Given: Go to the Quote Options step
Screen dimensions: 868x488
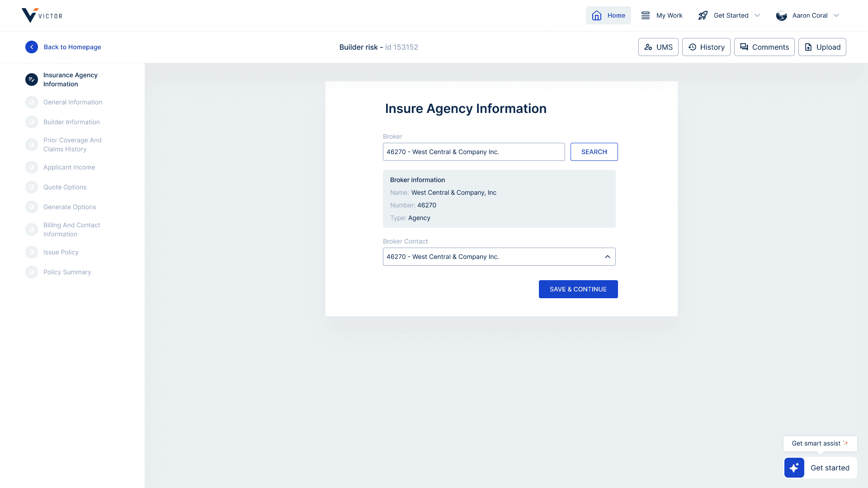Looking at the screenshot, I should pyautogui.click(x=65, y=187).
